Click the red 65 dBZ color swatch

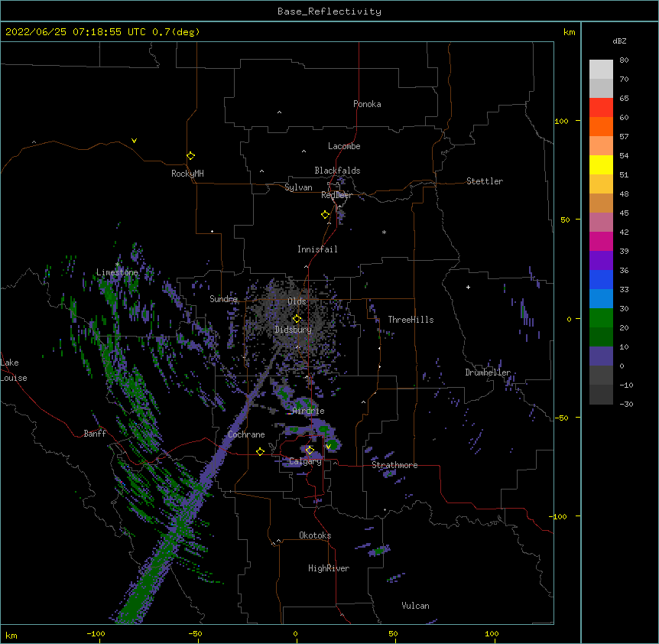[x=601, y=107]
